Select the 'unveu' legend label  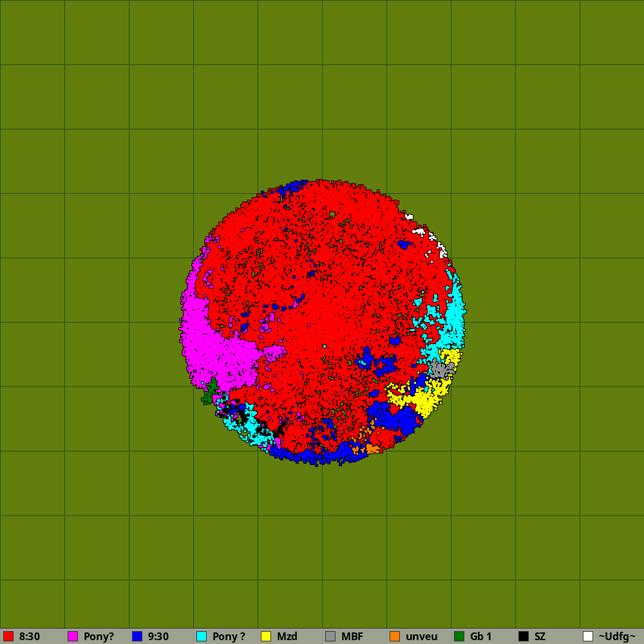(421, 636)
